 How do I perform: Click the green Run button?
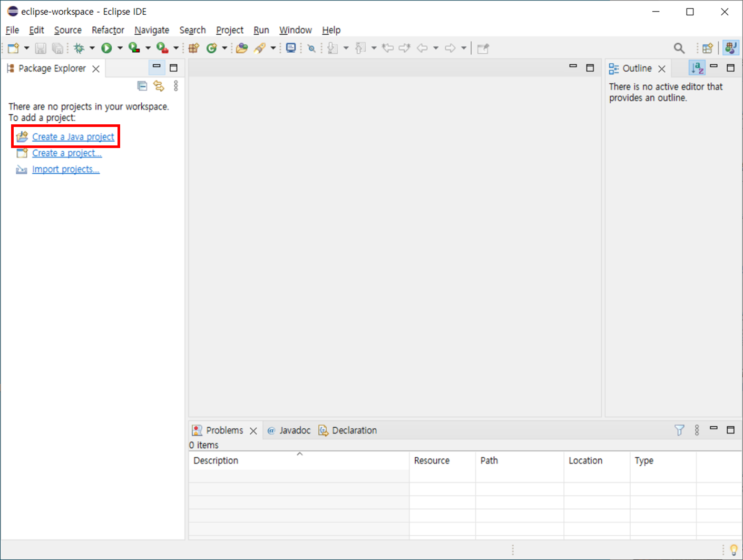(x=106, y=48)
